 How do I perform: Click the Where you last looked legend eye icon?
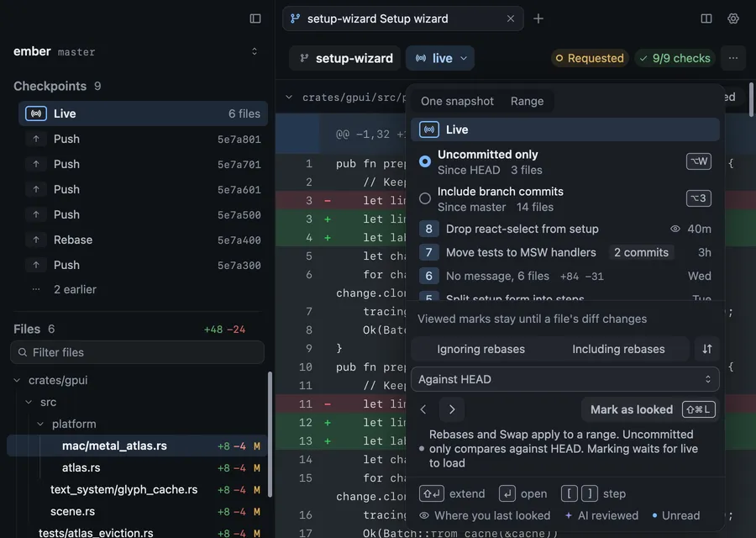pos(424,515)
